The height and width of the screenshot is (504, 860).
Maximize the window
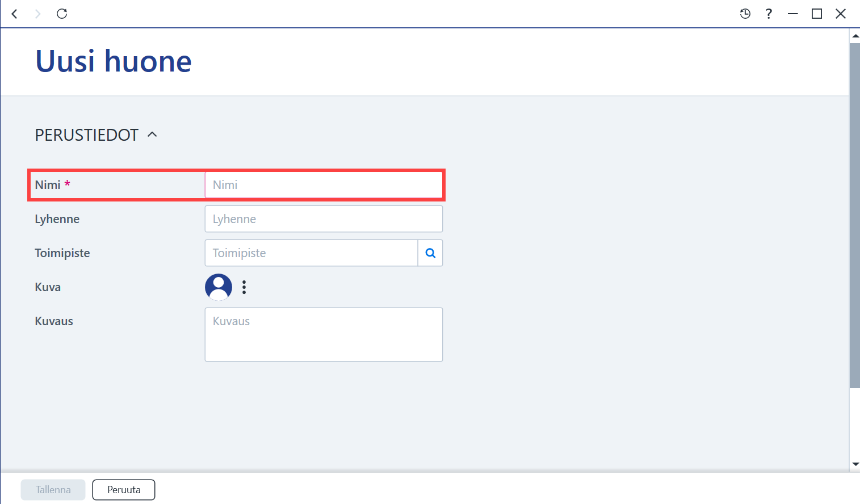coord(817,14)
